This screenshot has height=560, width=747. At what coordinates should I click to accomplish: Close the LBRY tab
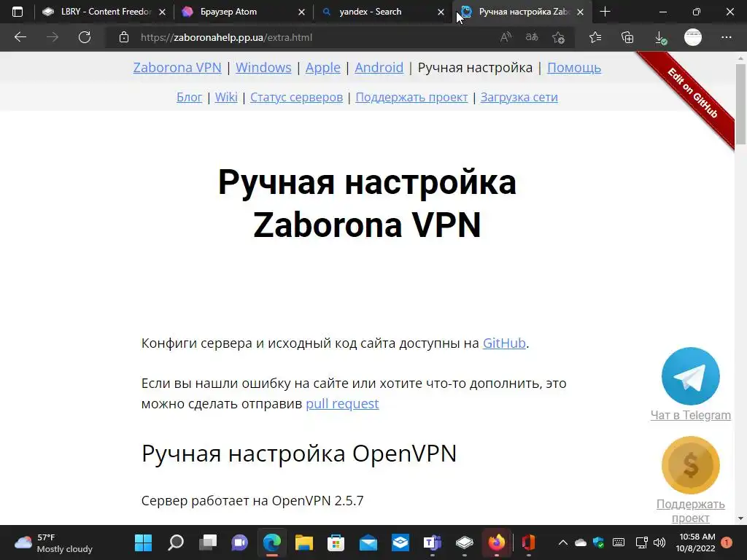click(x=163, y=12)
